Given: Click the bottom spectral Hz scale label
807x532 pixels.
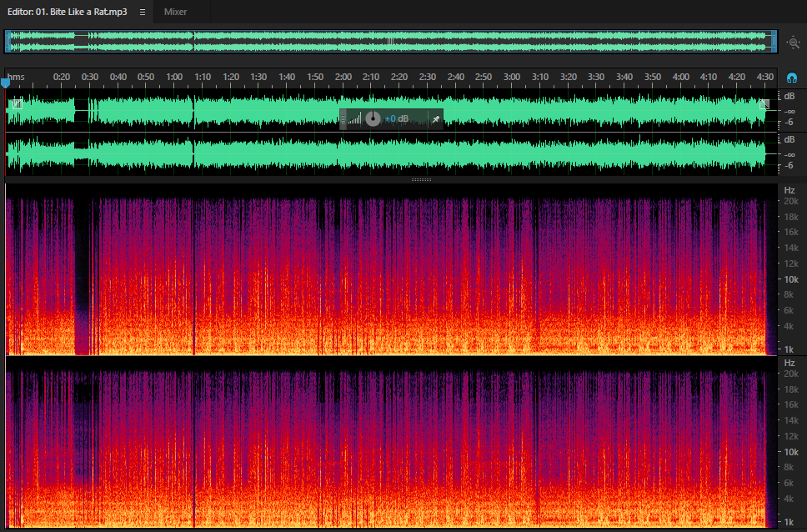Looking at the screenshot, I should point(789,363).
